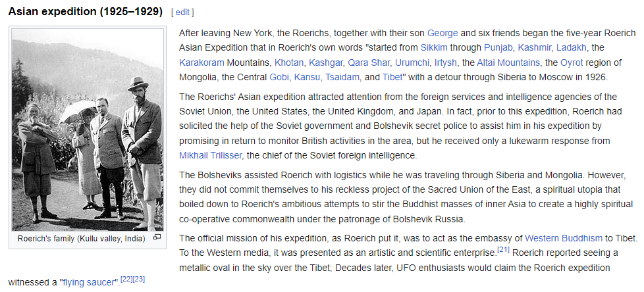
Task: Click the edit link beside the heading
Action: [x=182, y=12]
